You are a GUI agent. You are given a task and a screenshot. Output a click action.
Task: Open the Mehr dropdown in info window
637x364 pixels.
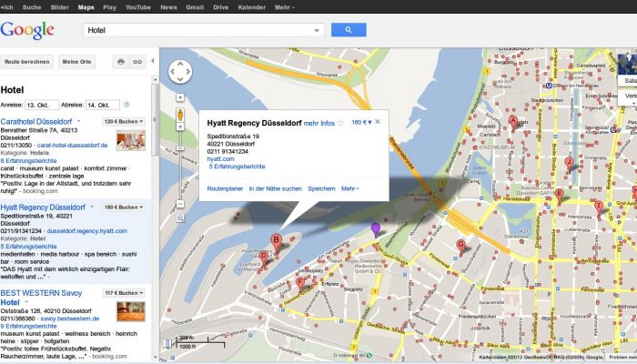point(349,188)
